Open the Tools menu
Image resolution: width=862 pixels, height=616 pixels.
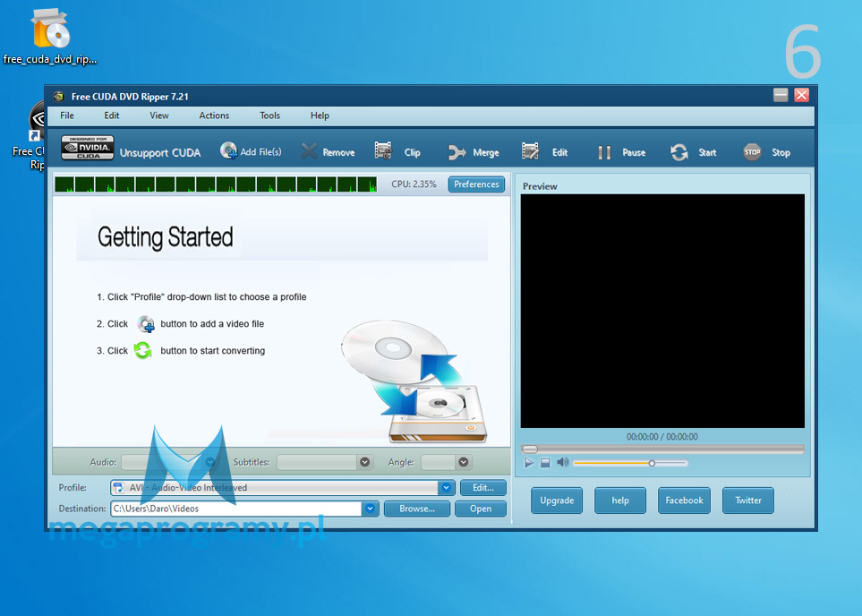270,115
